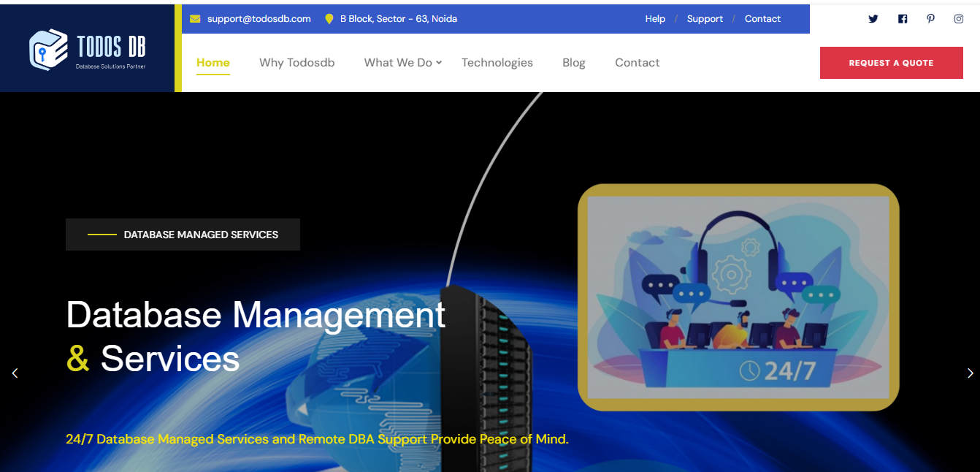The image size is (980, 472).
Task: Open the Twitter social icon
Action: [873, 19]
